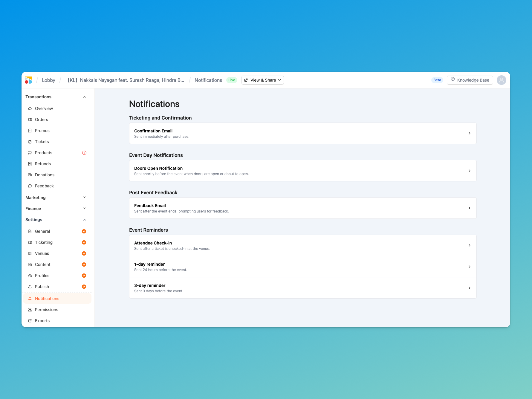
Task: Click the Overview home icon in sidebar
Action: [x=30, y=108]
